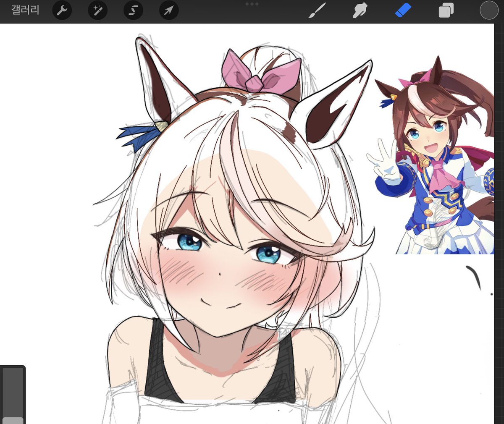Viewport: 504px width, 424px height.
Task: Open the dark gray color picker
Action: click(489, 10)
